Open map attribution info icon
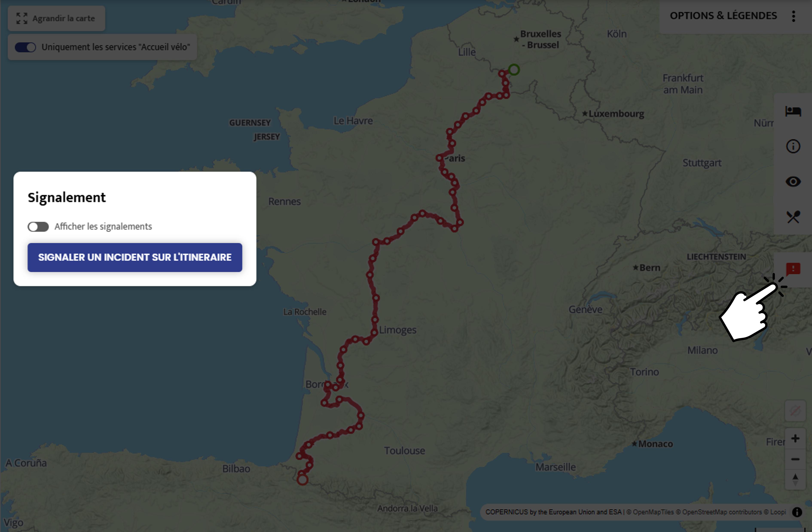The image size is (812, 532). 797,512
